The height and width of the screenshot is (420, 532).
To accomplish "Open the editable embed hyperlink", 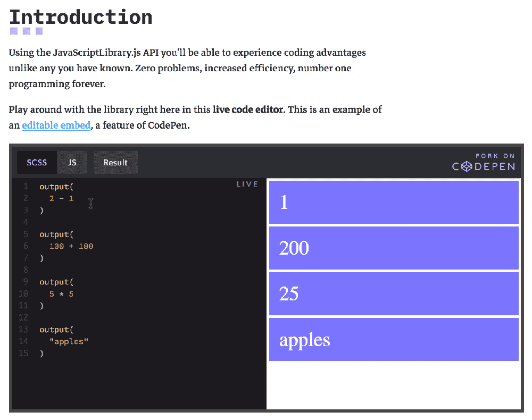I will pos(56,125).
